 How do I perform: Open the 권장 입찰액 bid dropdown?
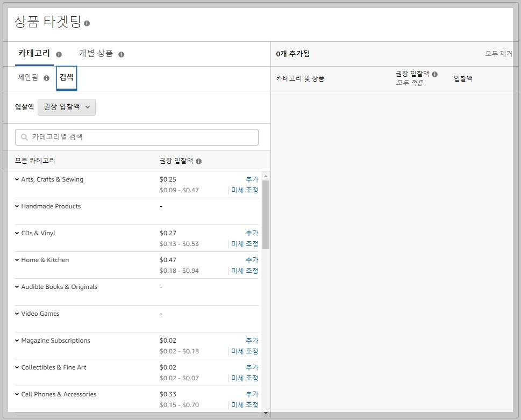click(67, 107)
